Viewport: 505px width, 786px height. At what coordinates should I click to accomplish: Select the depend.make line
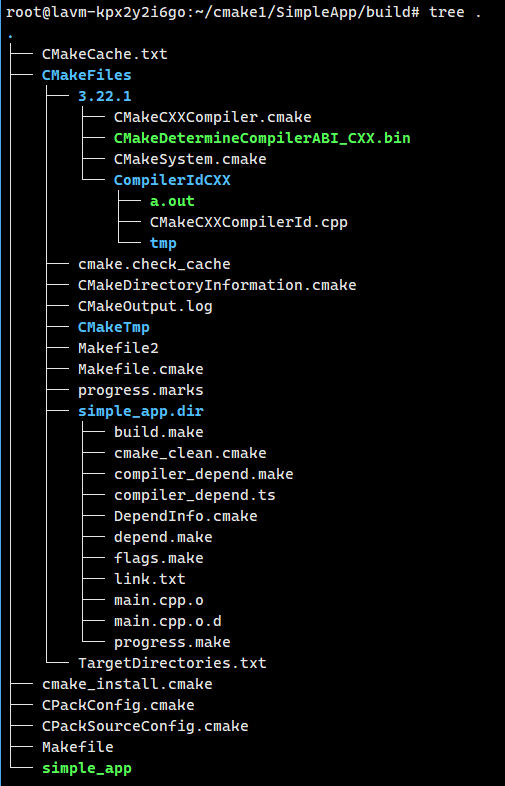click(x=163, y=537)
